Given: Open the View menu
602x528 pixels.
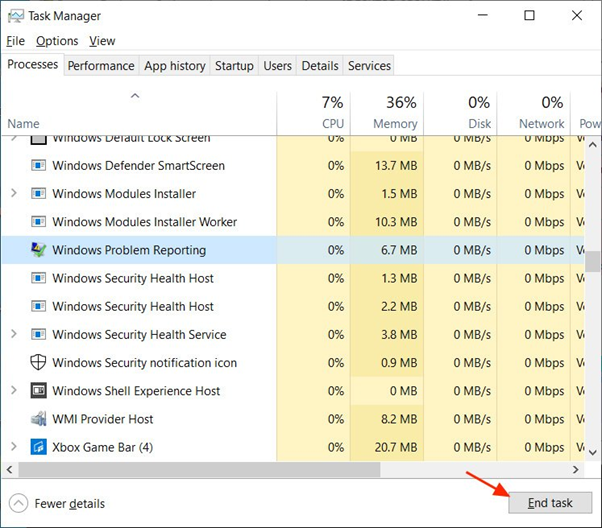Looking at the screenshot, I should coord(102,41).
